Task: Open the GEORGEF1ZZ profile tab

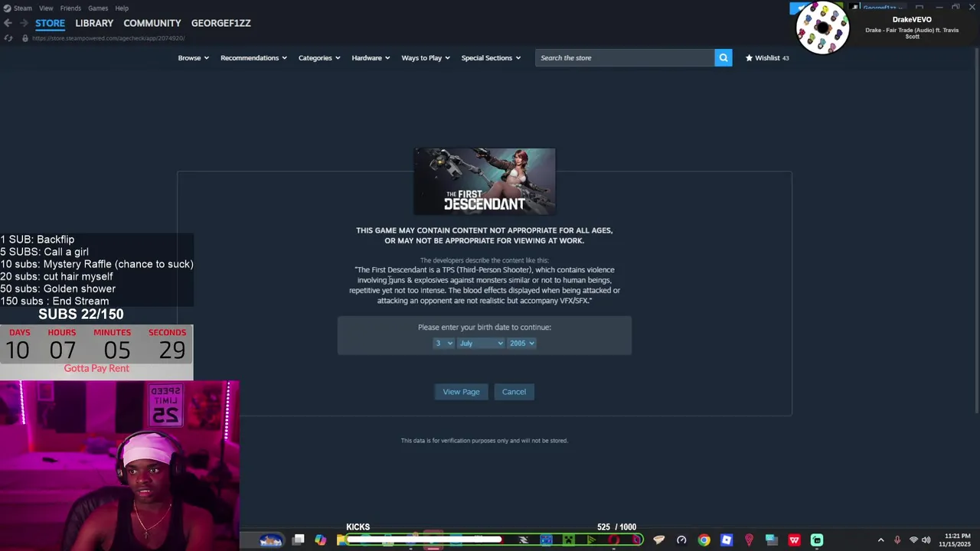Action: pos(221,23)
